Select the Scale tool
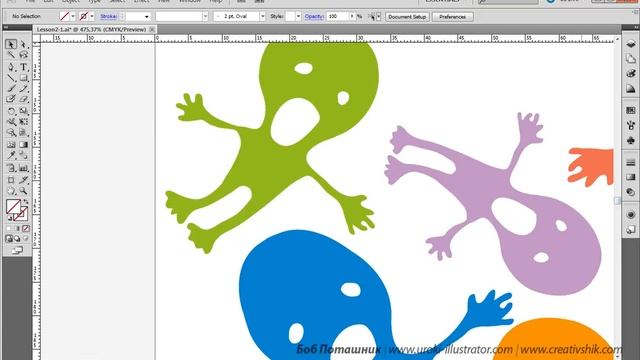 tap(24, 111)
